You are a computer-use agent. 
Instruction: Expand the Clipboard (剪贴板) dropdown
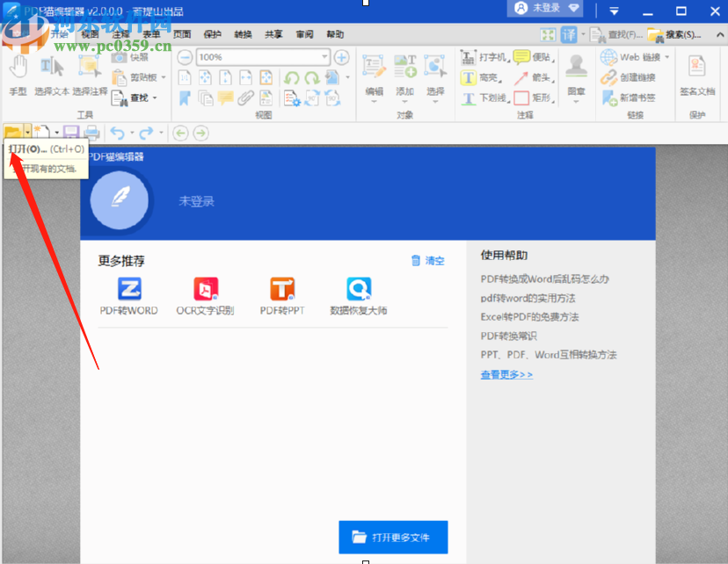coord(164,77)
